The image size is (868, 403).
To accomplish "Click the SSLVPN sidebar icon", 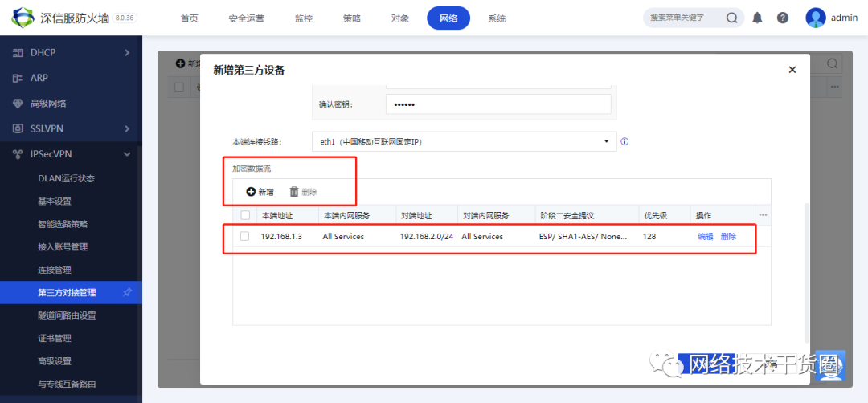I will click(x=18, y=128).
